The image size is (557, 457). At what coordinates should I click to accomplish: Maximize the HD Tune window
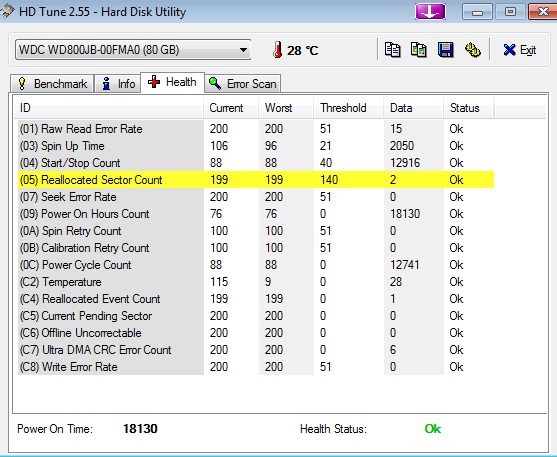point(510,12)
